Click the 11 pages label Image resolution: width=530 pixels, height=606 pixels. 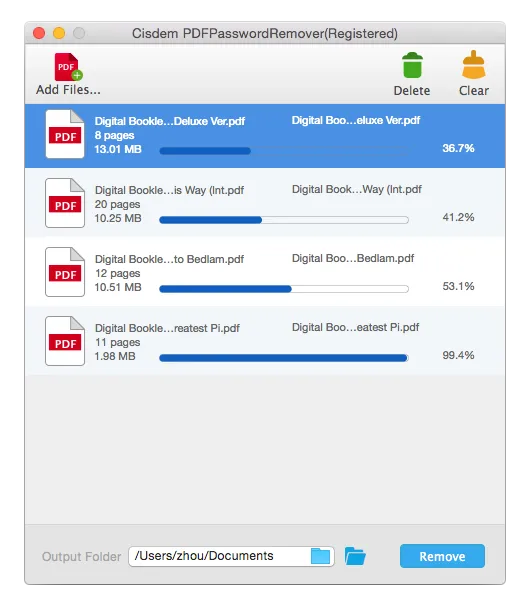[118, 342]
